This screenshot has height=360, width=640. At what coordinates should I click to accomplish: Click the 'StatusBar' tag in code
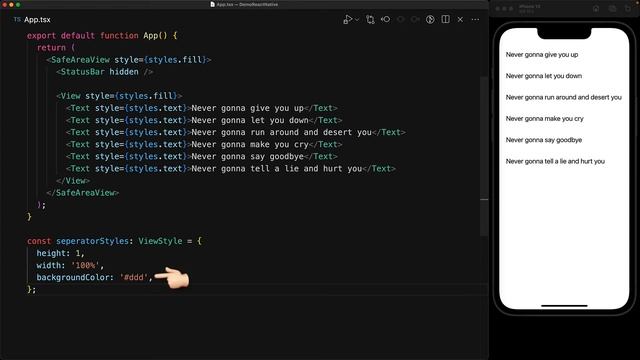[x=82, y=72]
